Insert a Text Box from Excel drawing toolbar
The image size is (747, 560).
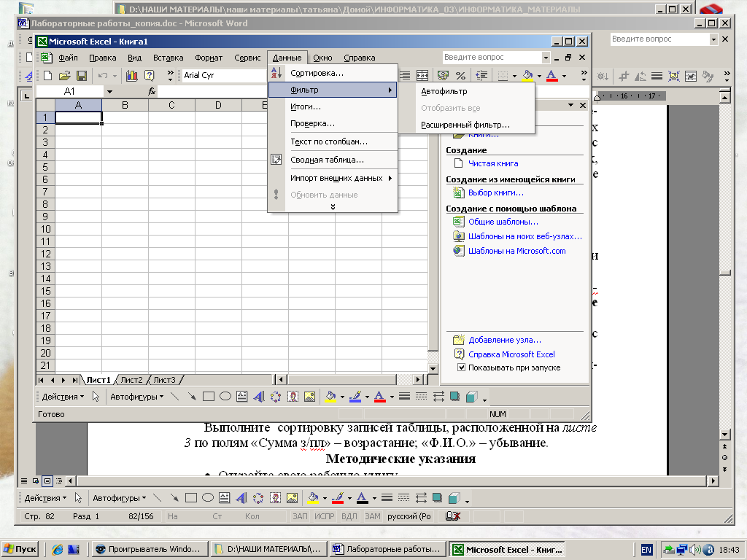click(x=242, y=396)
